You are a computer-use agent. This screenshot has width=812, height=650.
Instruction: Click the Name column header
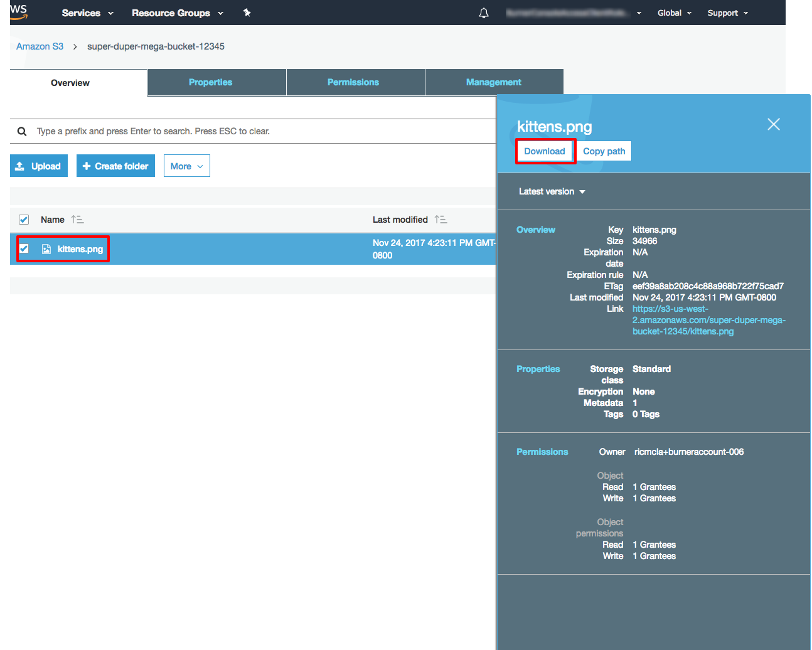(x=53, y=220)
